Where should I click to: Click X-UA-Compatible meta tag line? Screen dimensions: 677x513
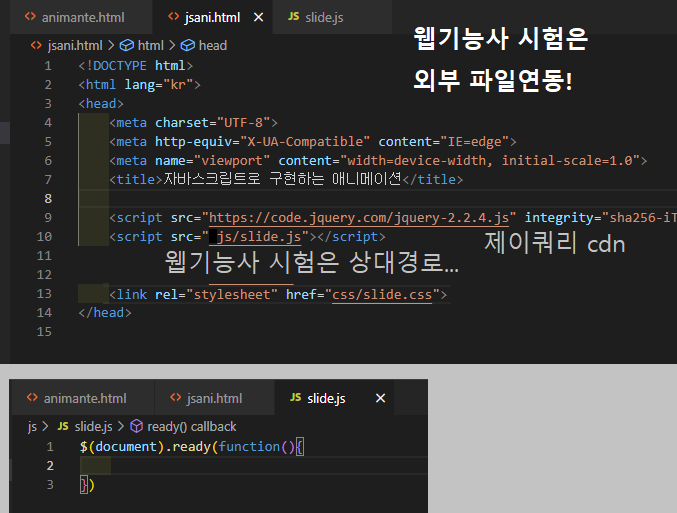[313, 142]
